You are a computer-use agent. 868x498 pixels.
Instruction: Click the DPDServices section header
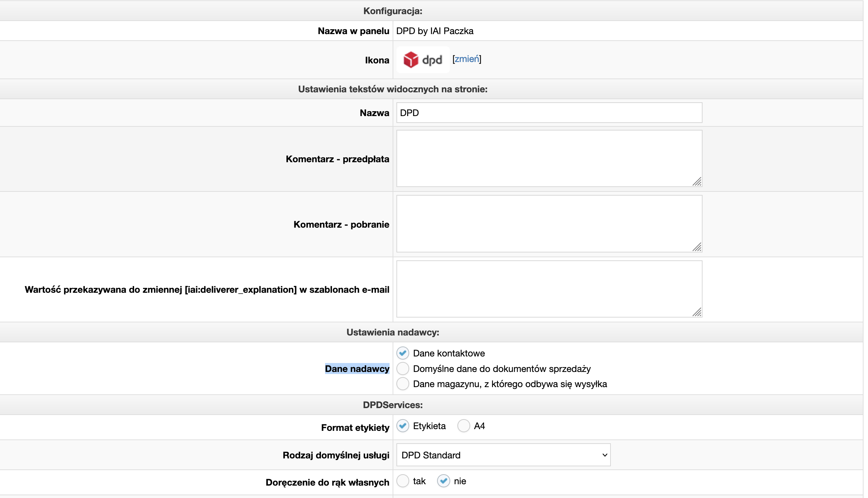pos(393,405)
